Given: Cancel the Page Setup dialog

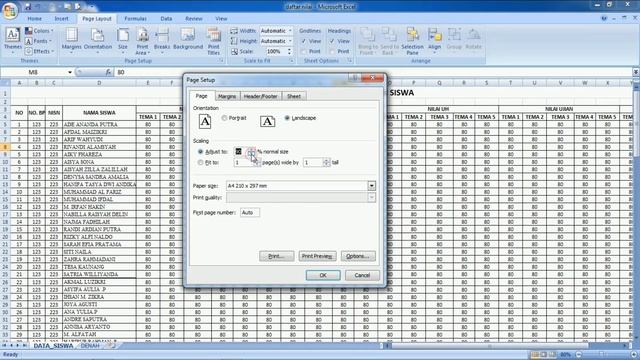Looking at the screenshot, I should [362, 276].
